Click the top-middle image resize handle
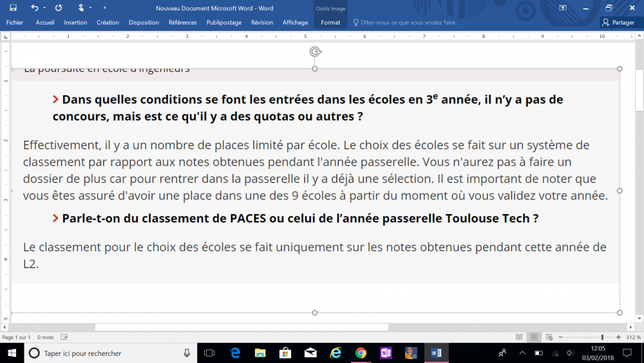This screenshot has height=363, width=644. pos(315,68)
